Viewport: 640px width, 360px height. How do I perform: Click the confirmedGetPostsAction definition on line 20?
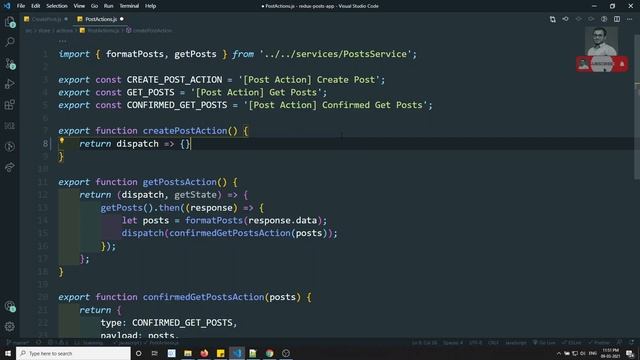tap(203, 297)
